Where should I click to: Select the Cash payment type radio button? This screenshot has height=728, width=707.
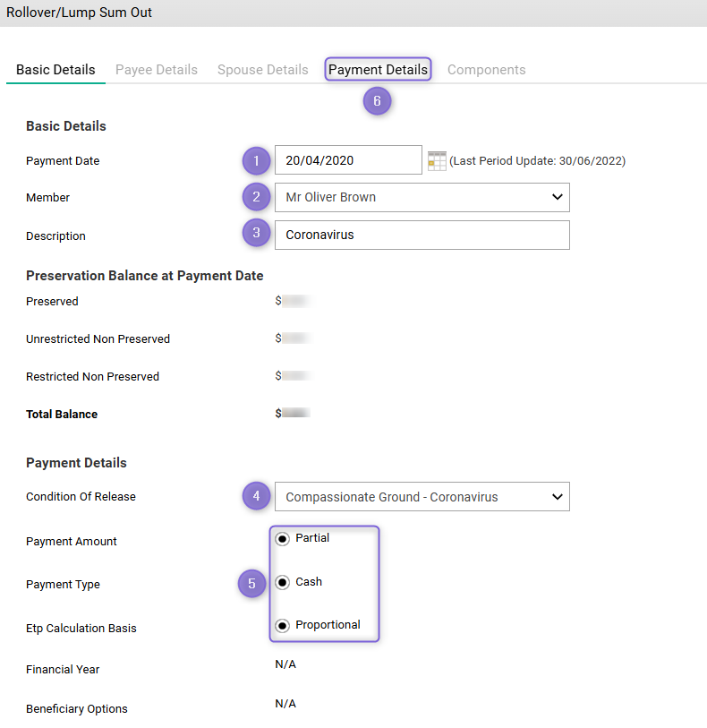coord(282,582)
